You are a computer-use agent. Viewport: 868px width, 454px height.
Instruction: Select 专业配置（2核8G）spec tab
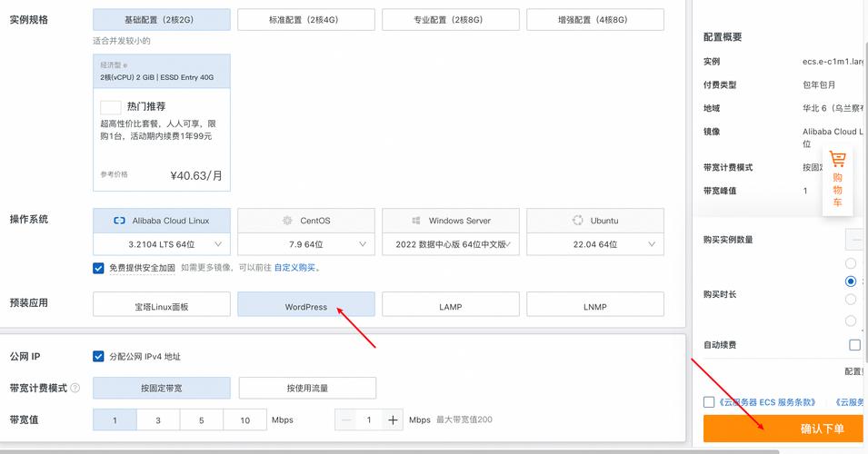click(x=451, y=20)
